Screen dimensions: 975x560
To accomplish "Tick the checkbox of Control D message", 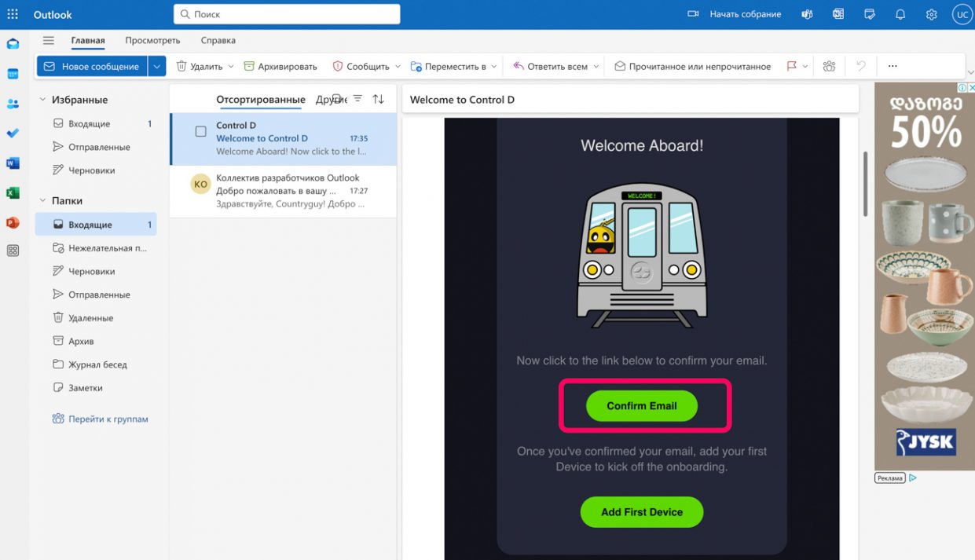I will coord(201,132).
